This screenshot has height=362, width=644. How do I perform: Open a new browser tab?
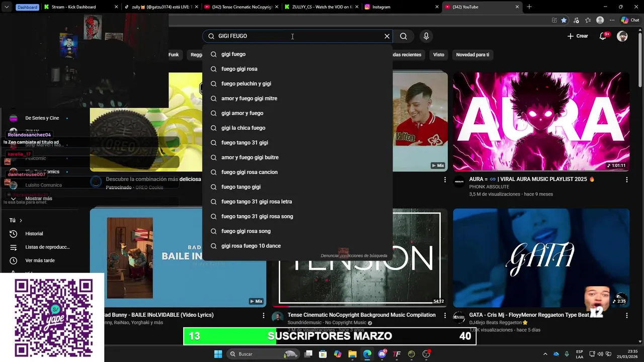coord(529,7)
